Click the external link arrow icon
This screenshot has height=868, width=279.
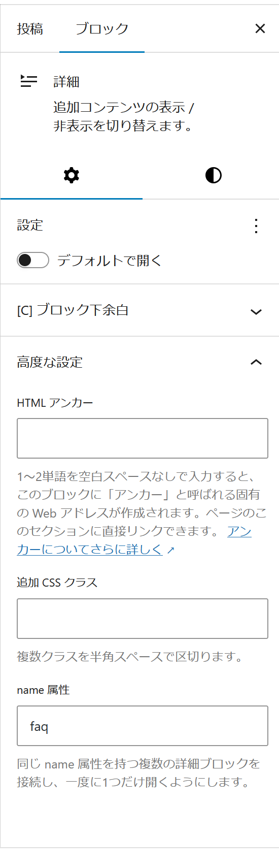click(x=170, y=550)
